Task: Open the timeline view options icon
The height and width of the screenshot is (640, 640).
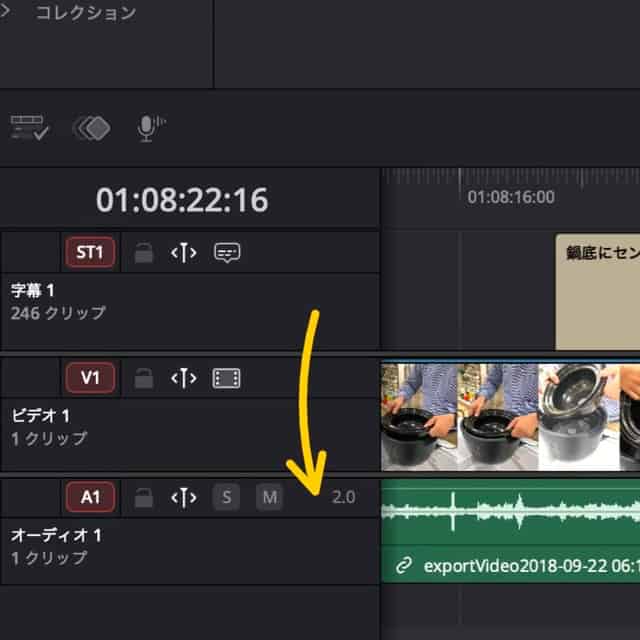Action: (x=29, y=128)
